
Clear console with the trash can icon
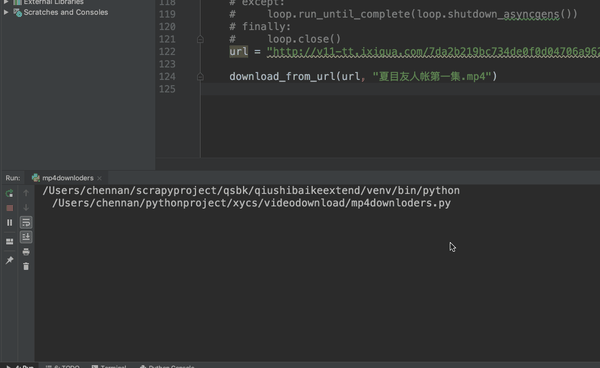pyautogui.click(x=26, y=266)
